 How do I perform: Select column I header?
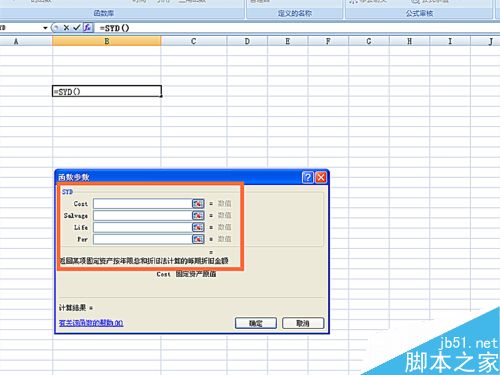(450, 41)
